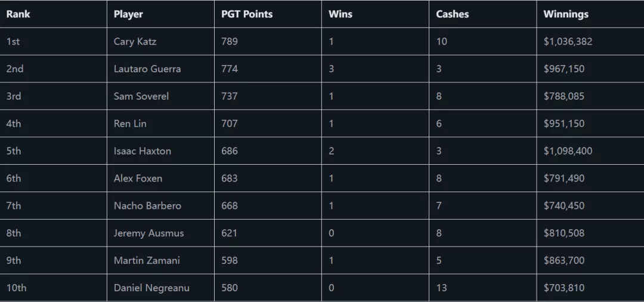Image resolution: width=644 pixels, height=302 pixels.
Task: Select Isaac Haxton in the table
Action: (143, 151)
